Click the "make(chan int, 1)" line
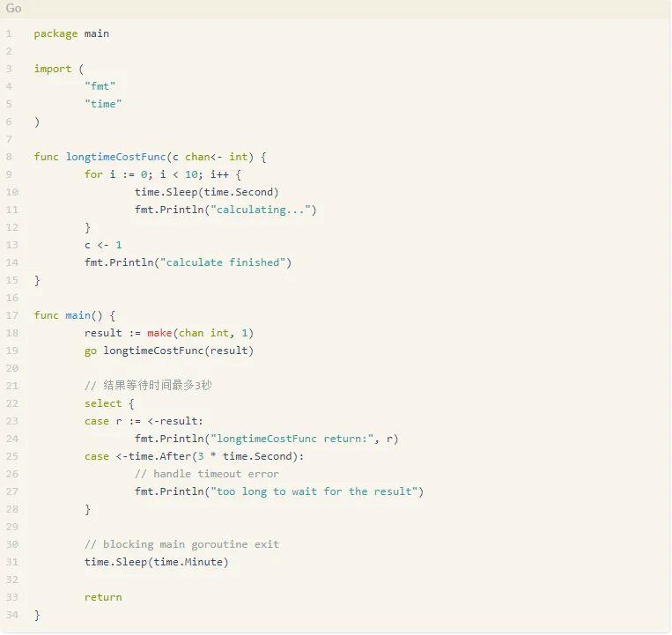The width and height of the screenshot is (672, 635). pyautogui.click(x=169, y=333)
